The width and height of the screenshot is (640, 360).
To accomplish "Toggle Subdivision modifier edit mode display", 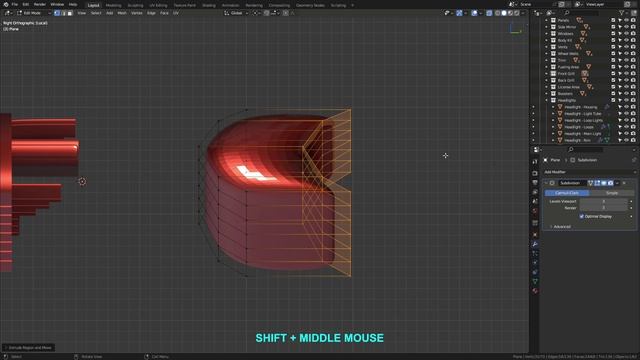I will (597, 183).
